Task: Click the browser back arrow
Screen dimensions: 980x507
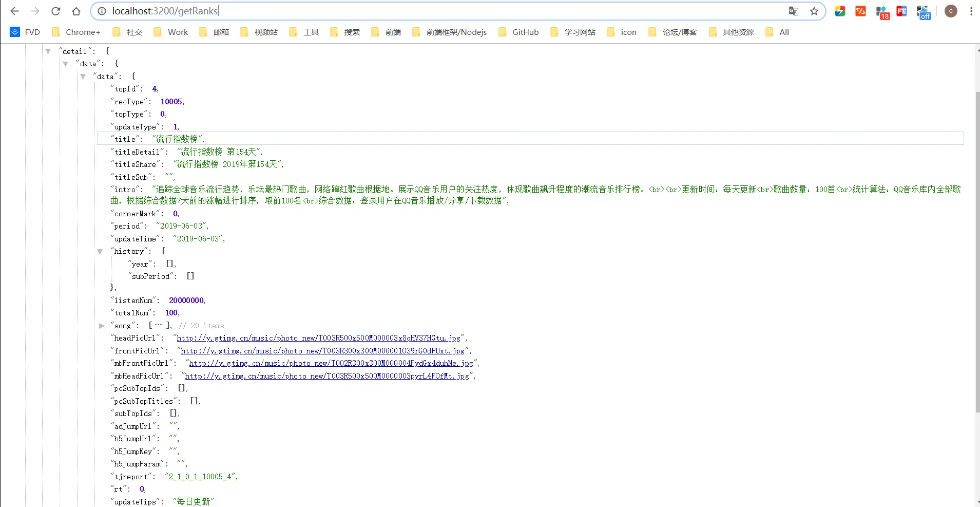Action: pos(14,11)
